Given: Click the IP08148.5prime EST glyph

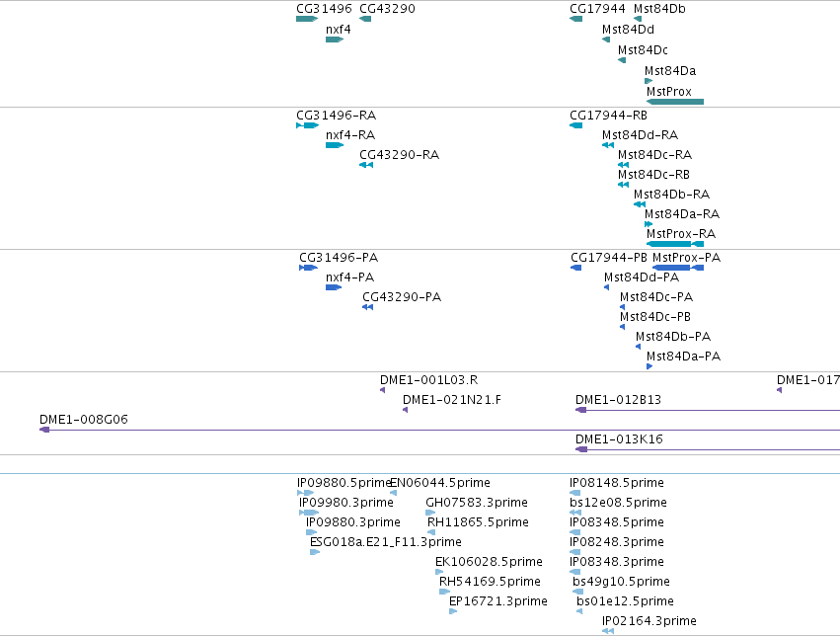Looking at the screenshot, I should 574,493.
